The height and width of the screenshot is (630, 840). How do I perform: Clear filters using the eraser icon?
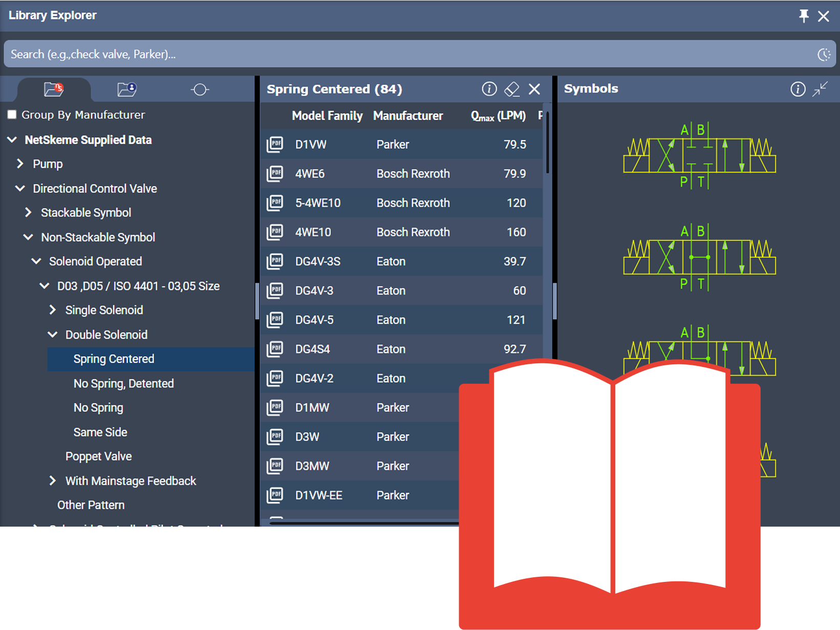tap(511, 89)
